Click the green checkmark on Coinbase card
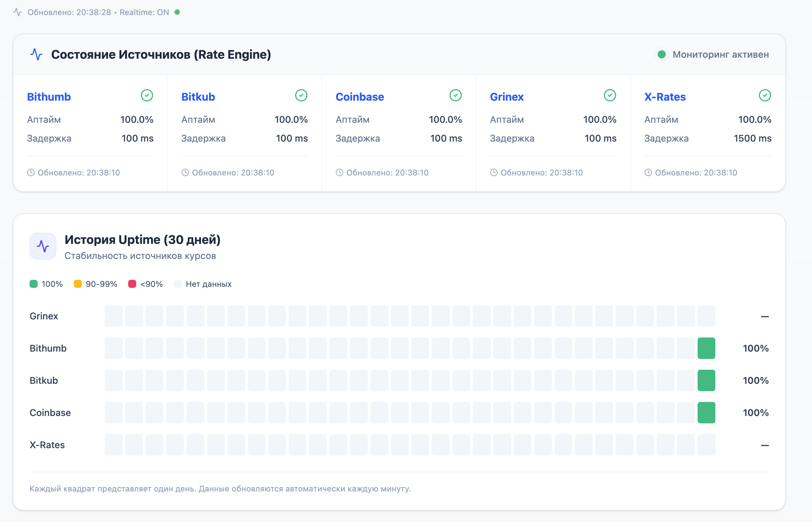Screen dimensions: 812x522 [x=455, y=95]
